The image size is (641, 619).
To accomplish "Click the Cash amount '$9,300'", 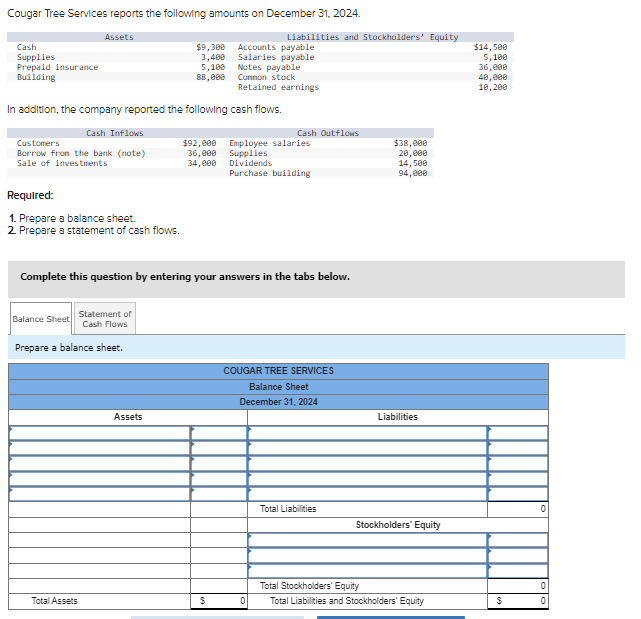I will click(211, 47).
